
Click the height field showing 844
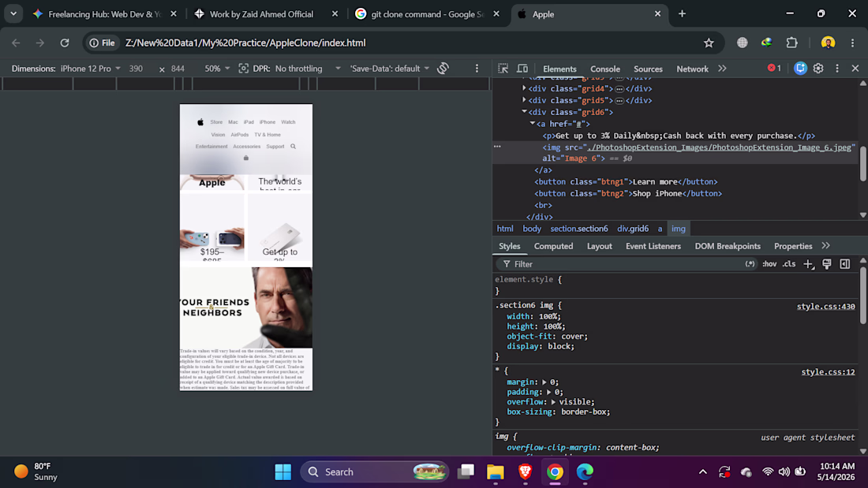pos(178,69)
